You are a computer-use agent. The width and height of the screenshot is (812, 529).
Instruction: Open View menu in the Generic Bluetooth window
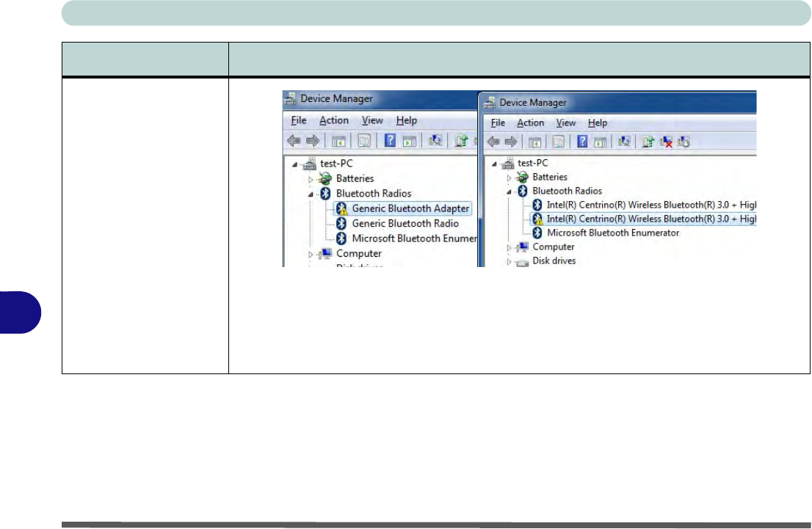(x=372, y=120)
